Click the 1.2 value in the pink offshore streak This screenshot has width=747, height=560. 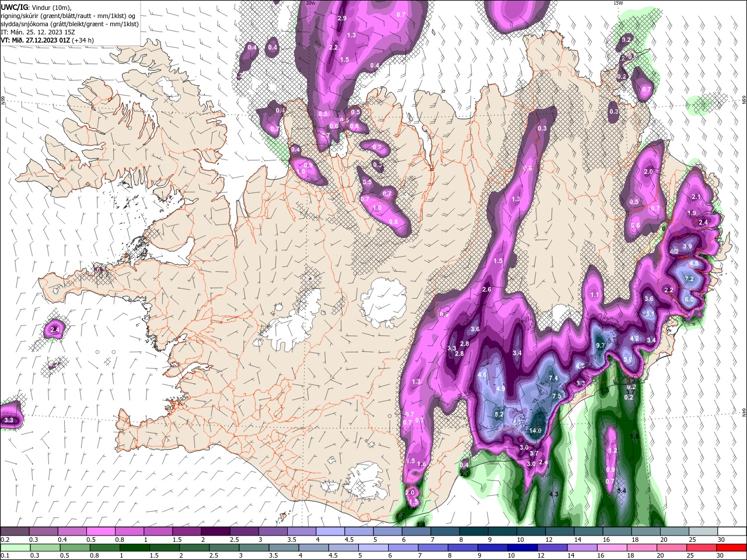[x=613, y=451]
